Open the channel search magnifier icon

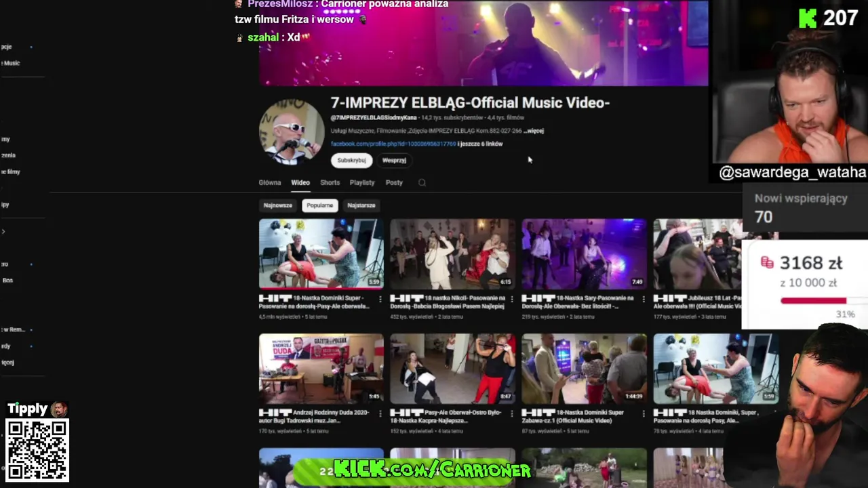[422, 182]
